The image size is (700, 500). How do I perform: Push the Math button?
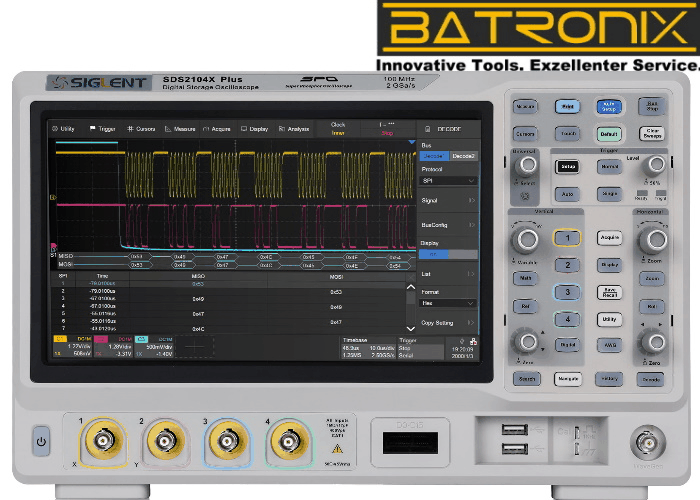tap(525, 278)
